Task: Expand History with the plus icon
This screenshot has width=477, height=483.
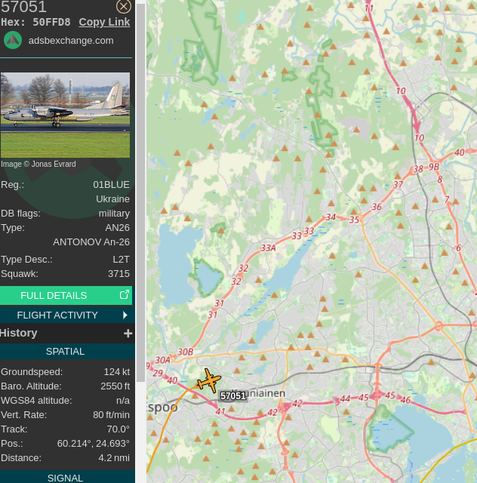Action: click(x=128, y=333)
